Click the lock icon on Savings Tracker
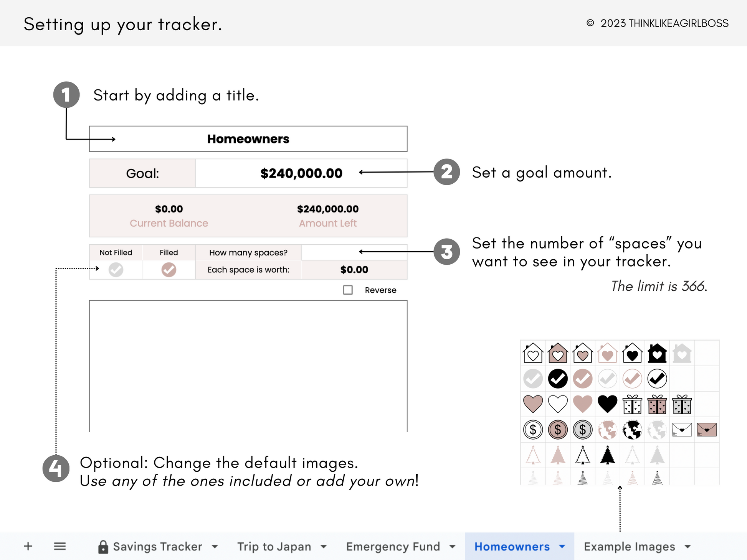This screenshot has height=560, width=747. 103,547
